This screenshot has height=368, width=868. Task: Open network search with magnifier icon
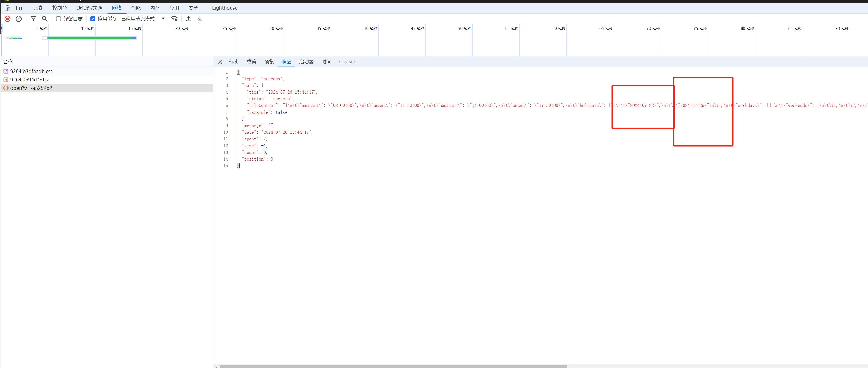(x=44, y=19)
